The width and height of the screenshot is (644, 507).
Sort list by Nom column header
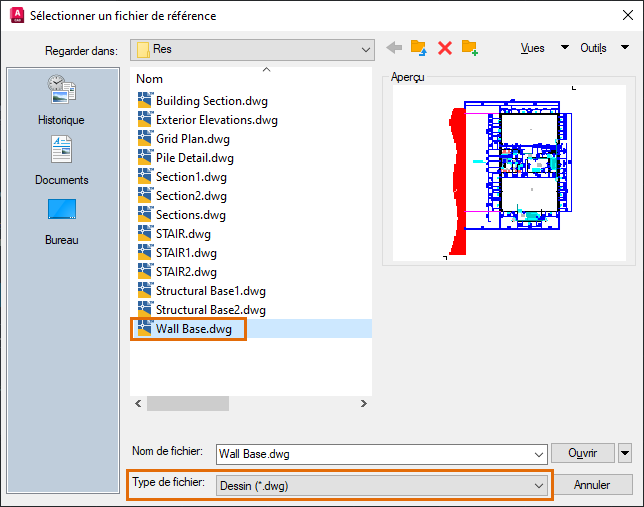click(150, 79)
